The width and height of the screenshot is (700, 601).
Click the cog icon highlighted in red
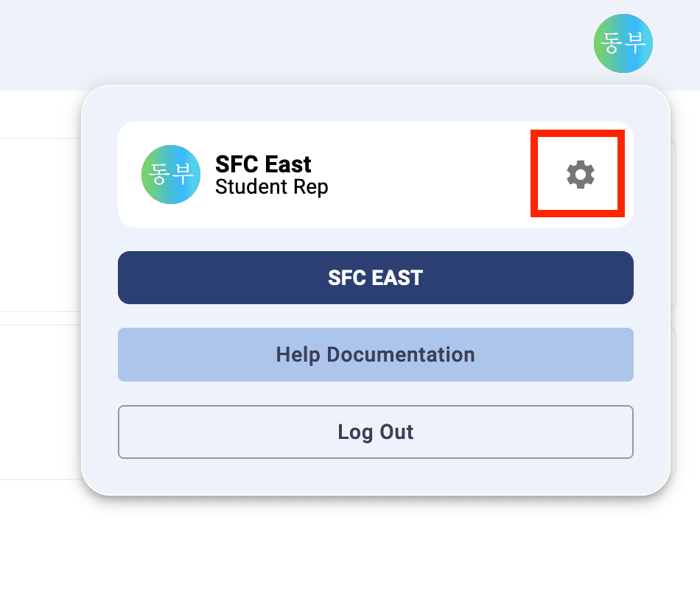pyautogui.click(x=580, y=175)
